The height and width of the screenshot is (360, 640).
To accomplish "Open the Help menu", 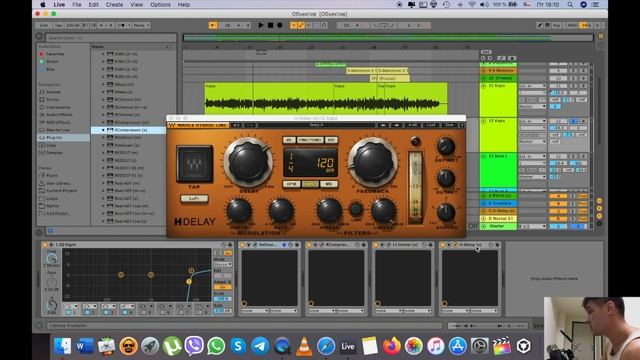I will 184,4.
